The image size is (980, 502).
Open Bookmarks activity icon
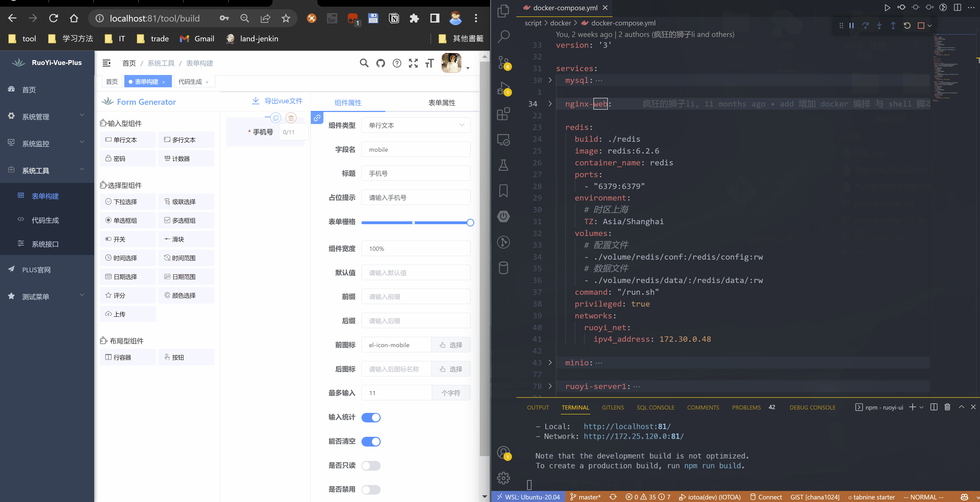503,191
